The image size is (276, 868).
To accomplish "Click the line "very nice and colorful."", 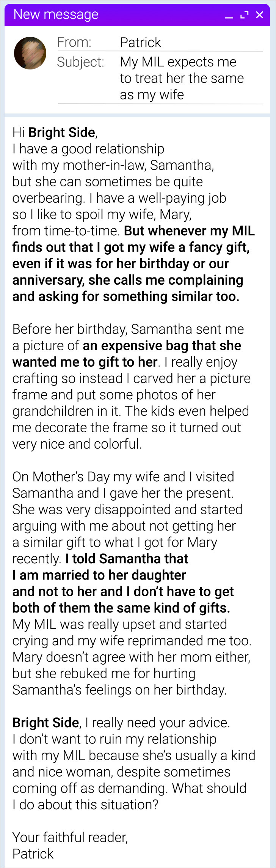I will pos(77,444).
